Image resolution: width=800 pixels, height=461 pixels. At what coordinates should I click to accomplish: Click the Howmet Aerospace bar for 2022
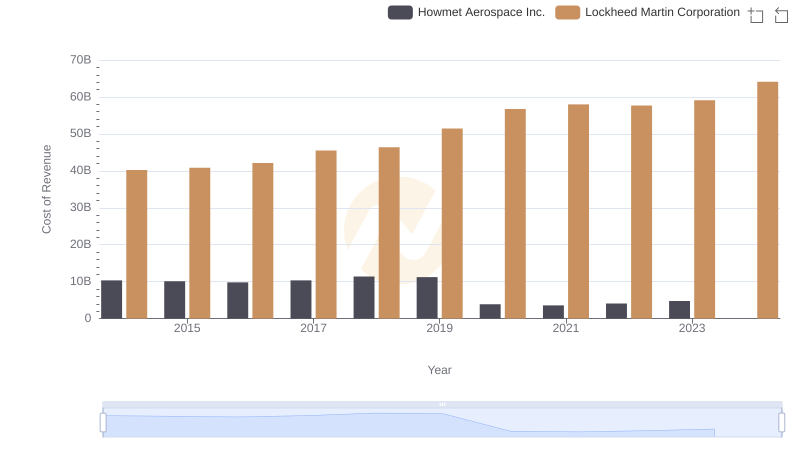pyautogui.click(x=616, y=311)
